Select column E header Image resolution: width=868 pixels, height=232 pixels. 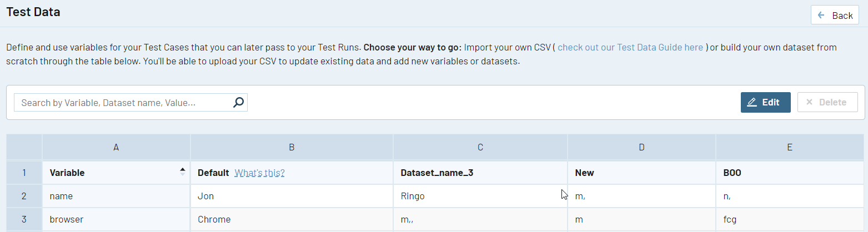coord(789,147)
